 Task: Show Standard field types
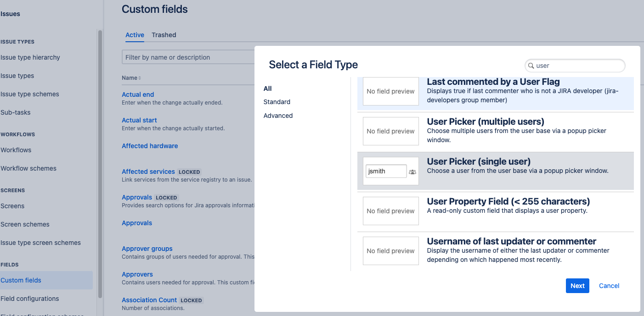pos(277,102)
